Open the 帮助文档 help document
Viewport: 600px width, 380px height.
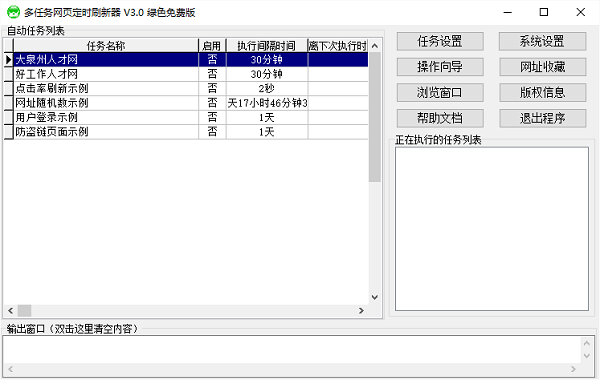click(440, 118)
